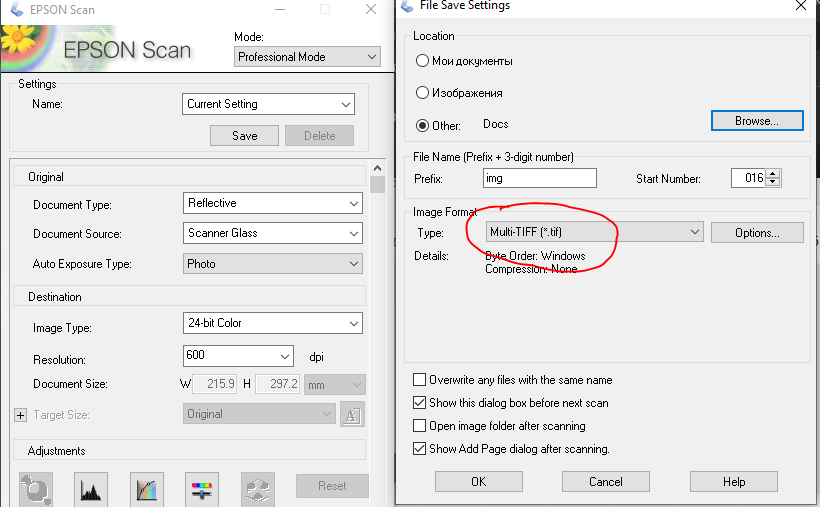Open Help in File Save Settings
The width and height of the screenshot is (820, 507).
click(734, 481)
